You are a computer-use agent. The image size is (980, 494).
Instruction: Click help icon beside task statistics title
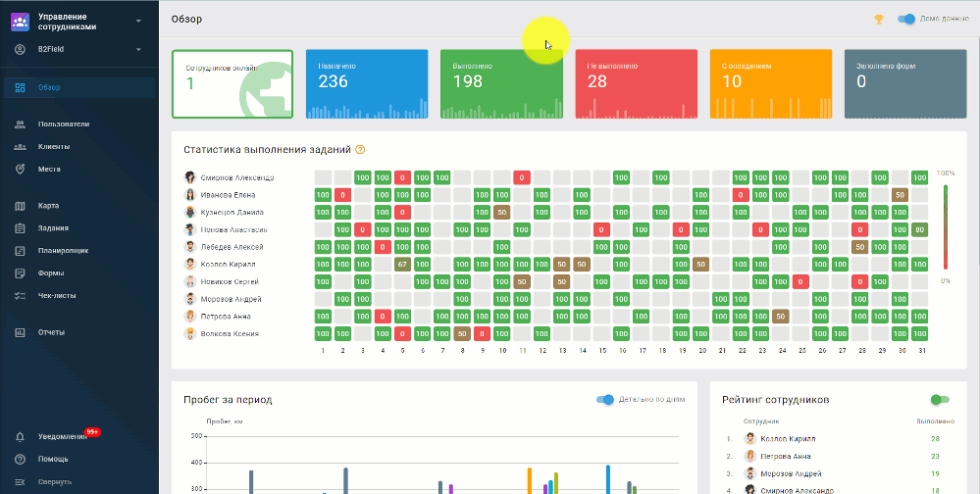(360, 150)
